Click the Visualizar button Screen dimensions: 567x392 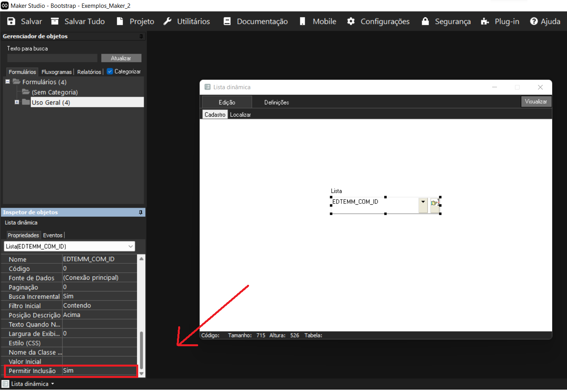point(536,102)
